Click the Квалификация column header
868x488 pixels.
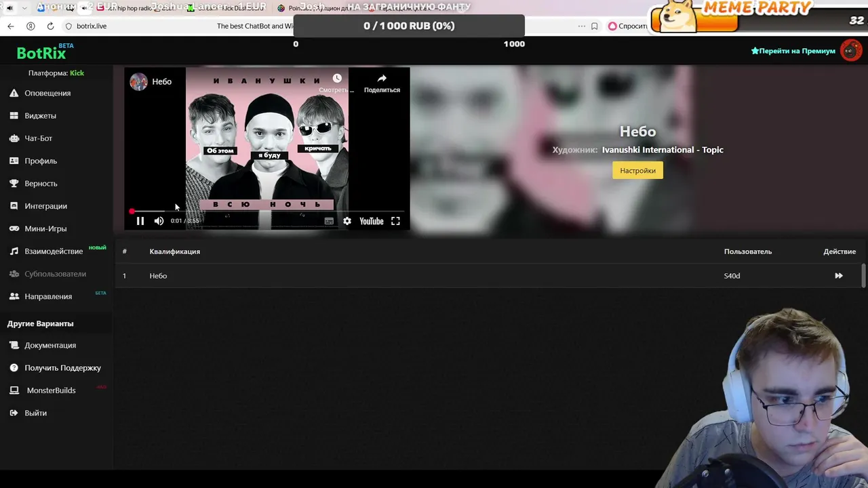click(174, 251)
